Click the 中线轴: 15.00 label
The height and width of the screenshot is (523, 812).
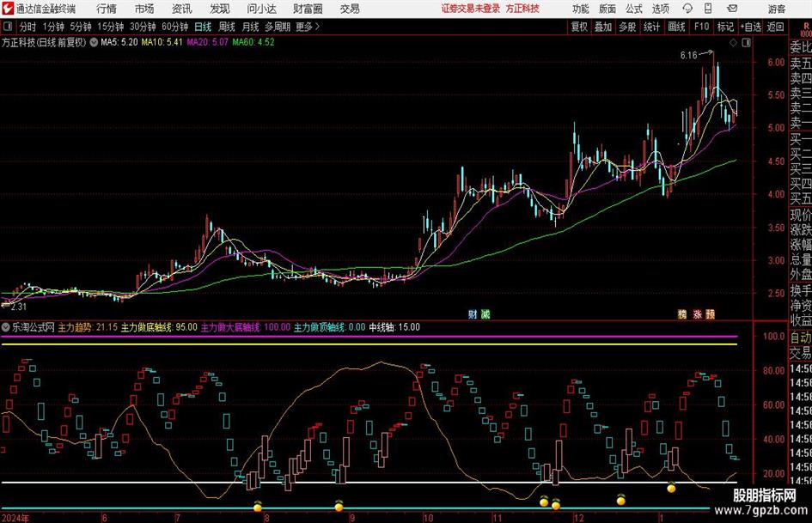point(394,327)
